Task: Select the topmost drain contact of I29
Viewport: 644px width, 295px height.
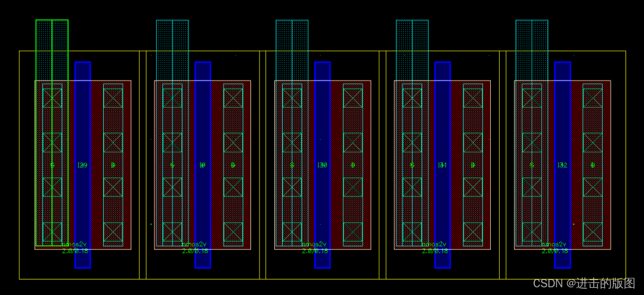Action: coord(113,97)
